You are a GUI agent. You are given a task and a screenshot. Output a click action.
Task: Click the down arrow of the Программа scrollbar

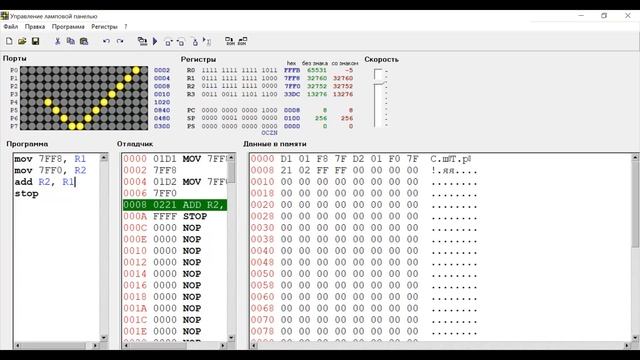click(104, 338)
